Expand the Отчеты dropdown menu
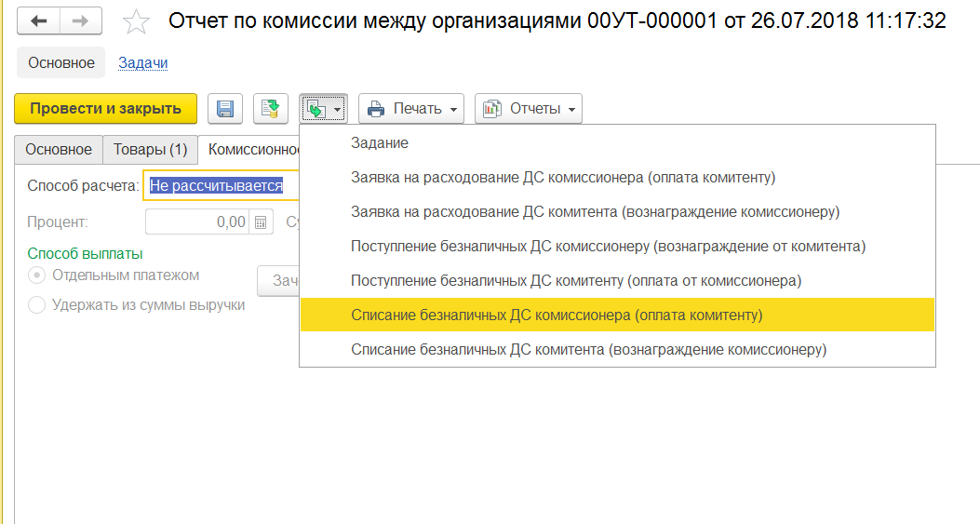980x524 pixels. point(529,109)
